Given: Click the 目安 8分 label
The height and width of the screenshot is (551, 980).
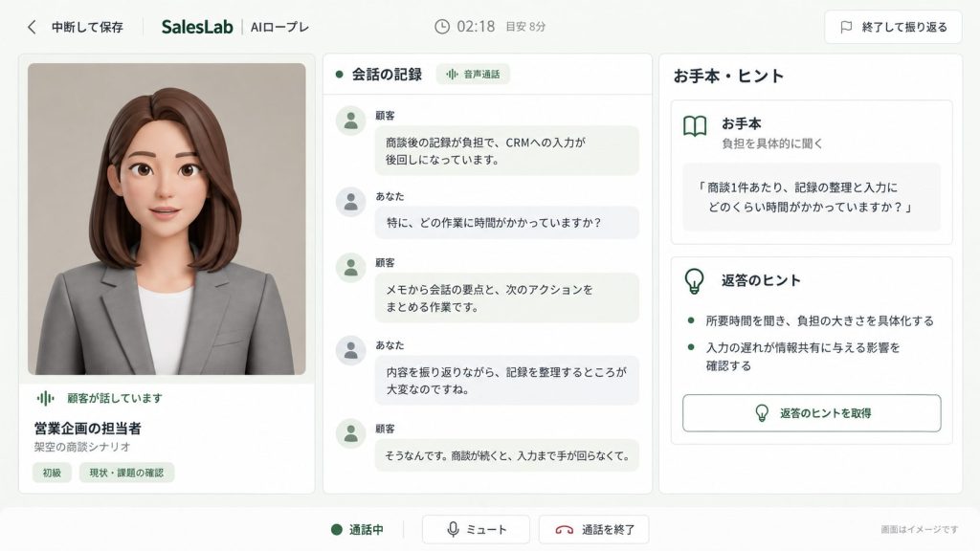Looking at the screenshot, I should tap(525, 26).
